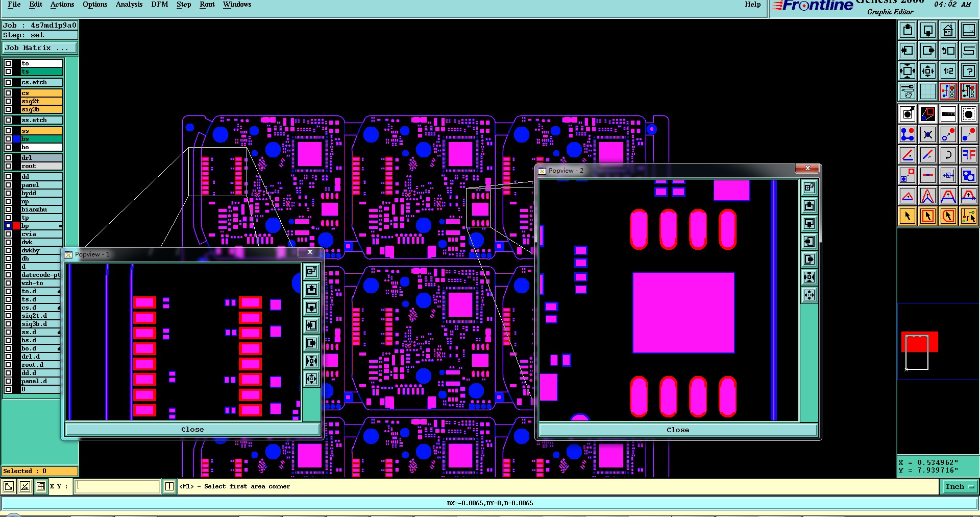Select the 'rout.d' layer row
980x517 pixels.
click(x=41, y=365)
